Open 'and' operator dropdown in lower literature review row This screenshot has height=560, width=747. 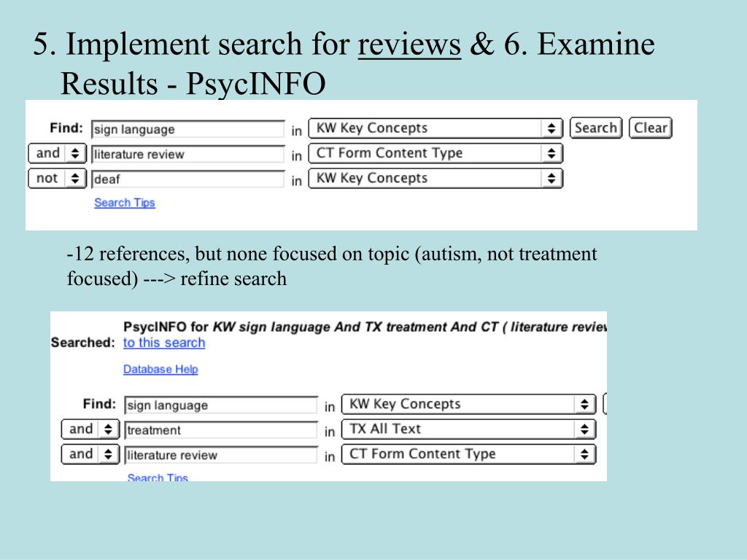pyautogui.click(x=90, y=454)
